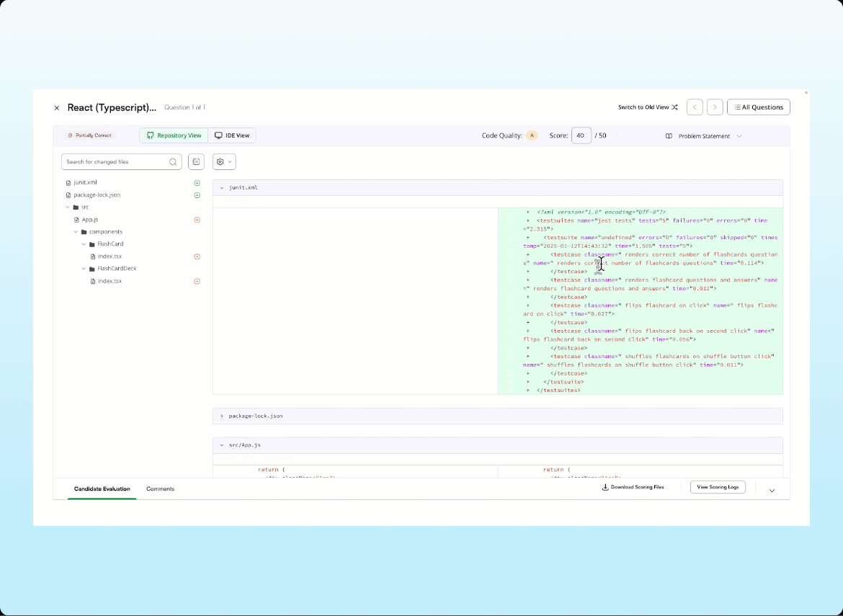Click the components folder icon
The width and height of the screenshot is (843, 616).
coord(84,232)
